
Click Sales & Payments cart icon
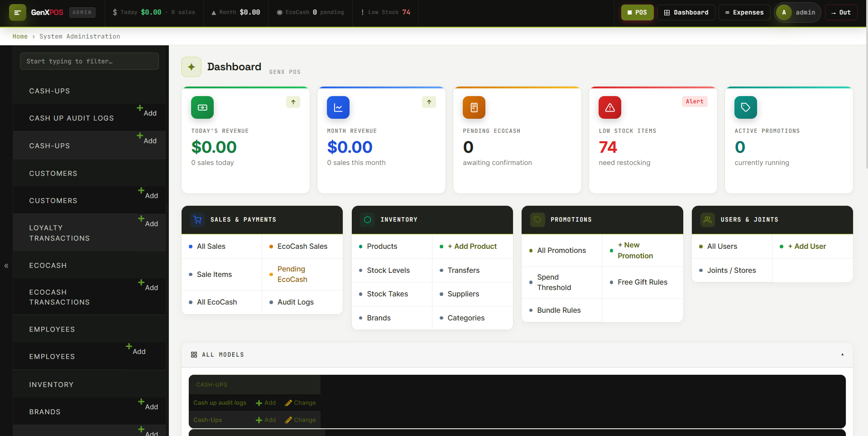tap(197, 220)
